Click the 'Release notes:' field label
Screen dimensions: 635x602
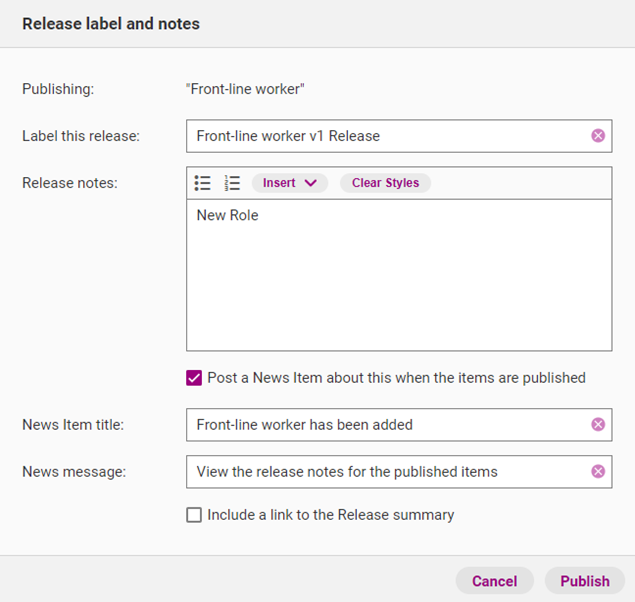point(70,183)
